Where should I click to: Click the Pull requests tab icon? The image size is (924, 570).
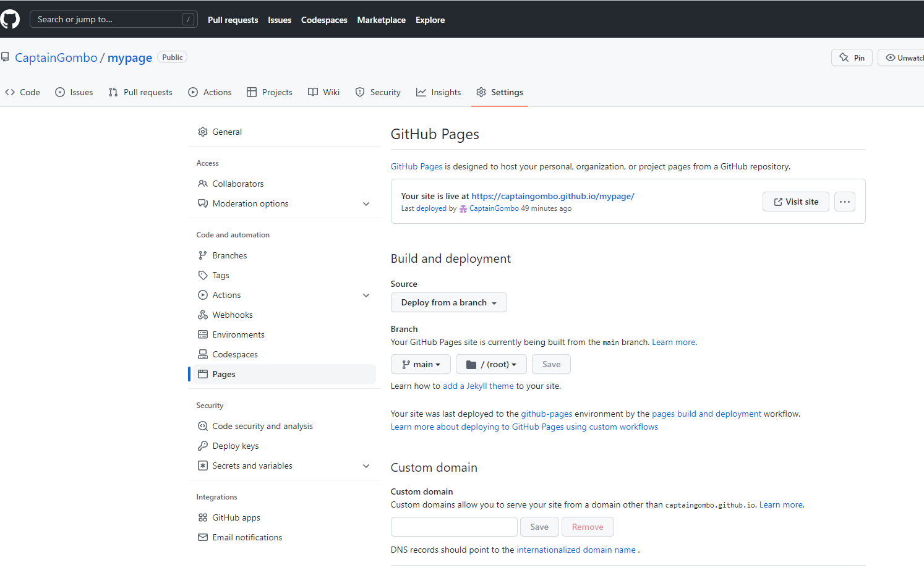[x=113, y=92]
